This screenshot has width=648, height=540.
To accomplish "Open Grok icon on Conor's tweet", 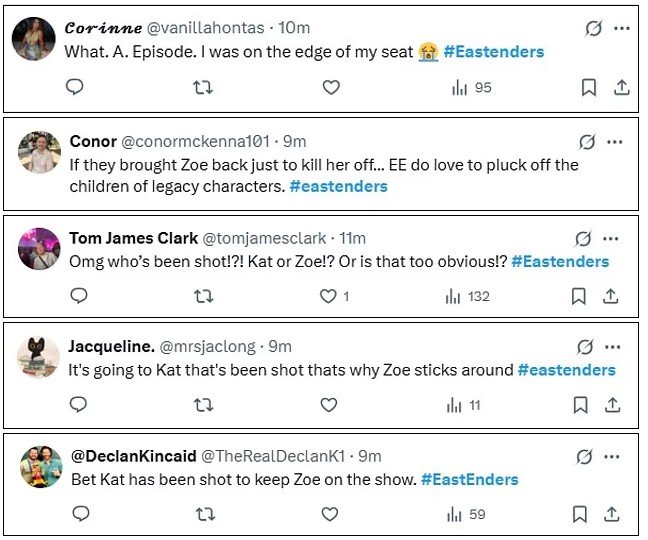I will [x=587, y=141].
